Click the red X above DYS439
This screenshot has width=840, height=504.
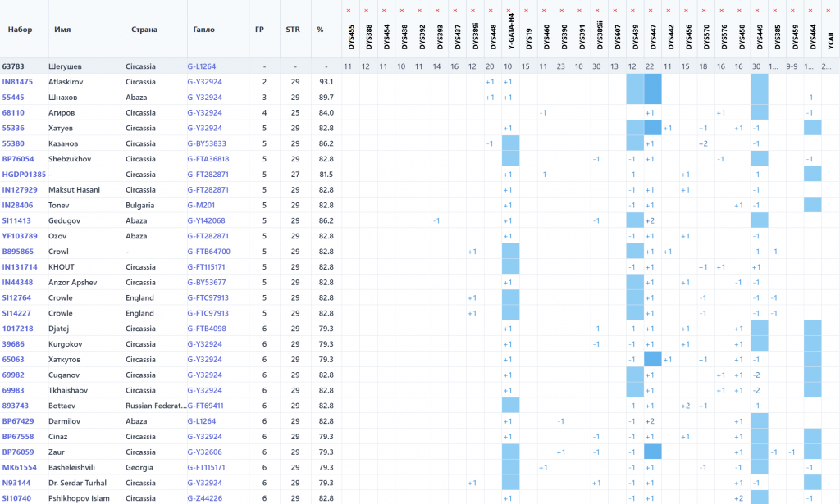click(633, 11)
